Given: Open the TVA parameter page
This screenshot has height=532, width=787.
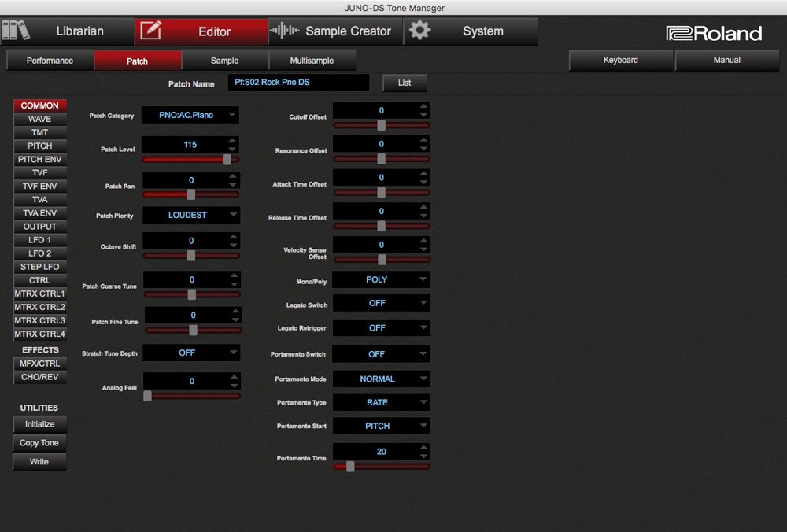Looking at the screenshot, I should (39, 199).
